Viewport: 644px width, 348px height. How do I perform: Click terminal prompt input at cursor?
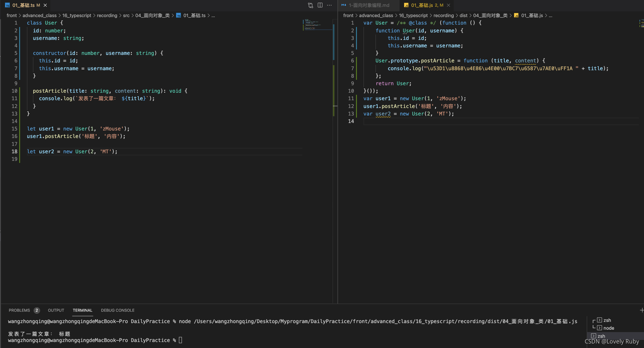click(180, 340)
